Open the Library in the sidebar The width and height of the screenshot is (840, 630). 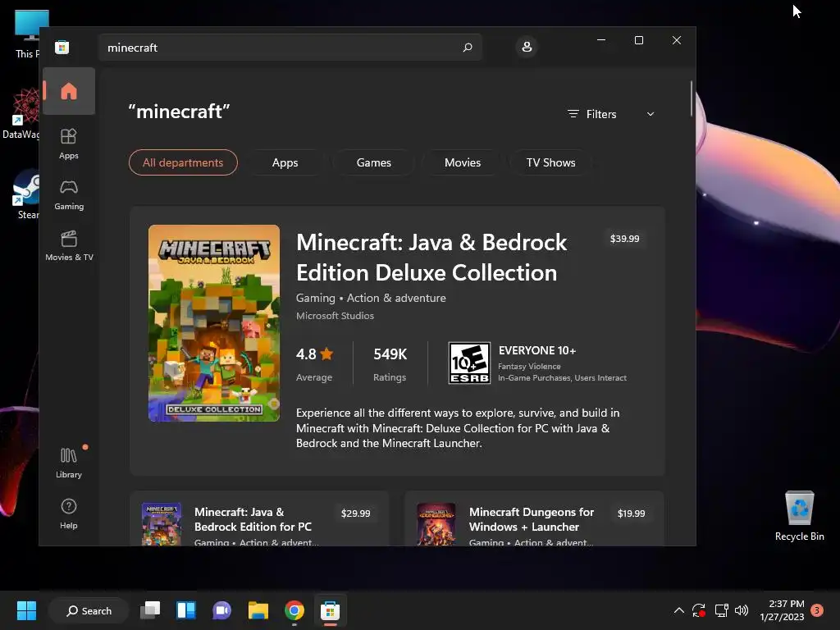(69, 463)
